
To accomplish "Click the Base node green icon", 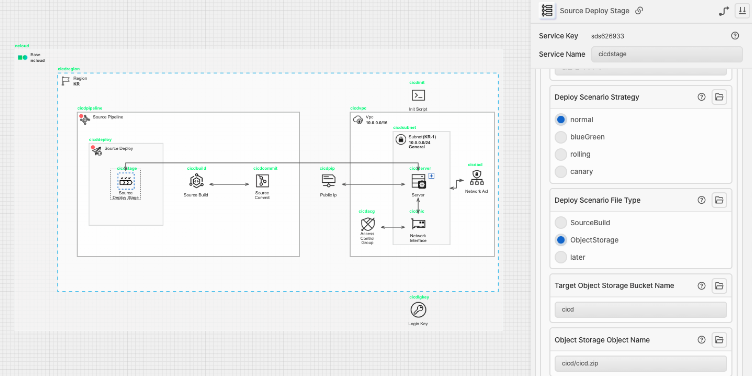I will [23, 58].
